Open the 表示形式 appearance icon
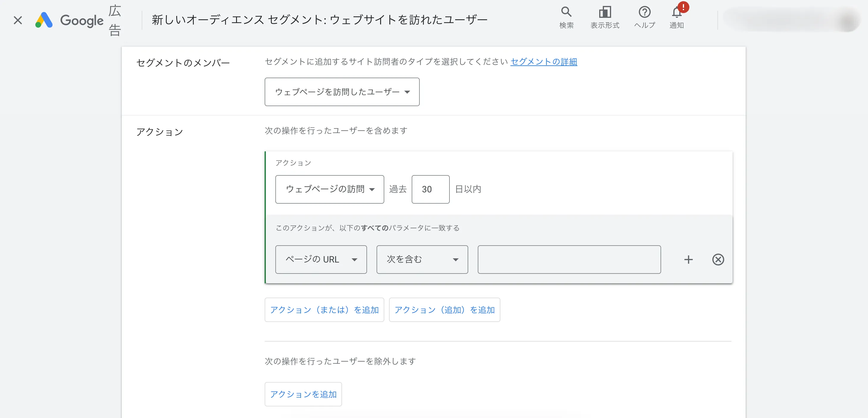Viewport: 868px width, 418px height. [x=605, y=12]
